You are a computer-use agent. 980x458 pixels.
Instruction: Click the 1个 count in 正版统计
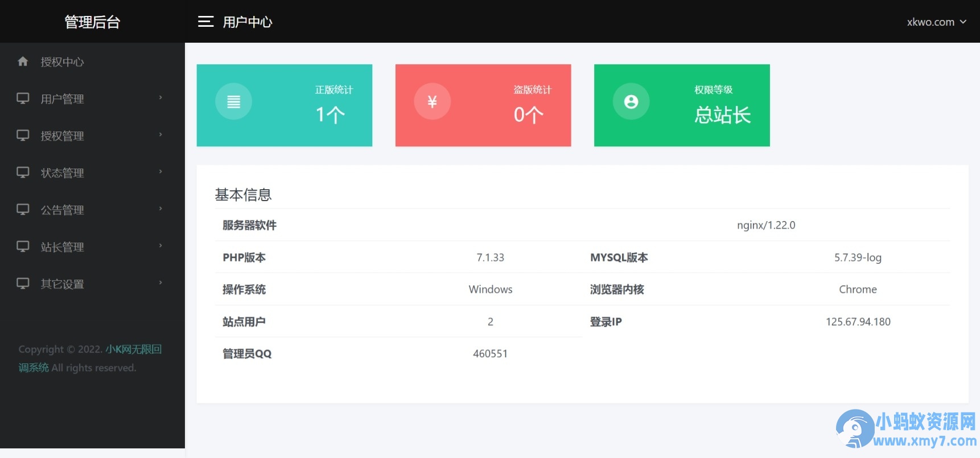tap(330, 115)
